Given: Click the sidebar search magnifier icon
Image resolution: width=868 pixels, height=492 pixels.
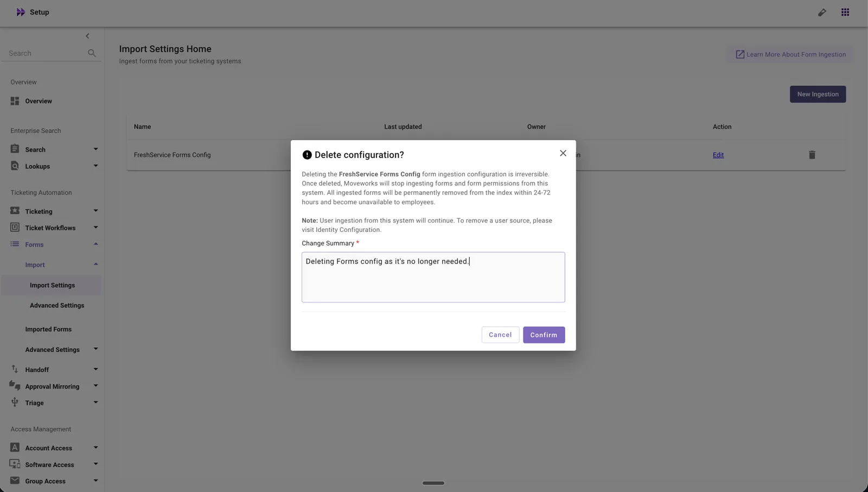Looking at the screenshot, I should point(92,53).
